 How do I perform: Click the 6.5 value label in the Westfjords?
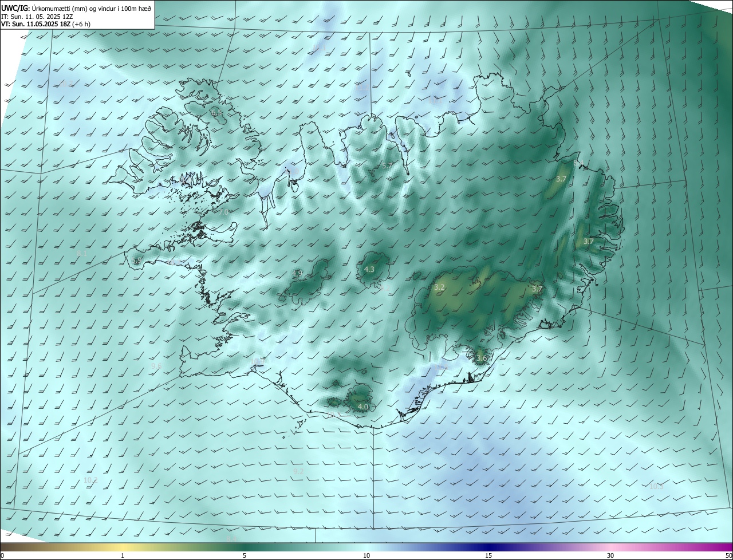tap(217, 113)
